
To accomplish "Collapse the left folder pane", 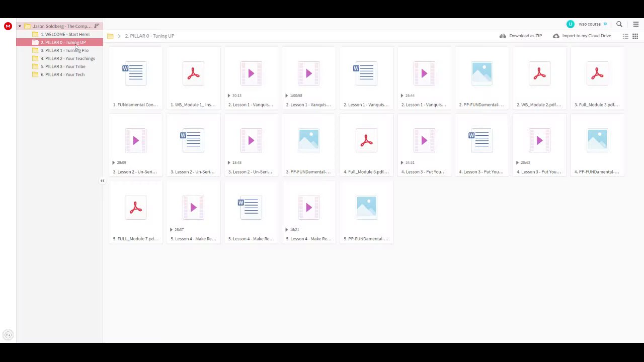I will click(102, 181).
